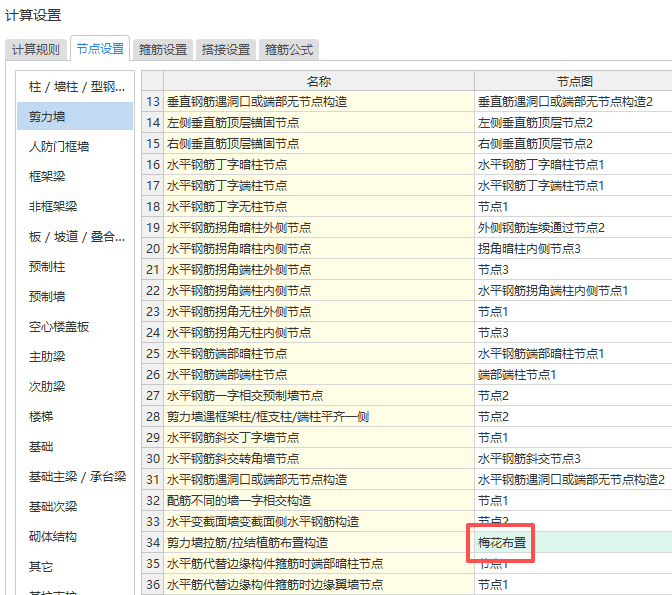Click cell 右侧垂直筋顶层节点2
Screen dimensions: 672x595
click(573, 144)
